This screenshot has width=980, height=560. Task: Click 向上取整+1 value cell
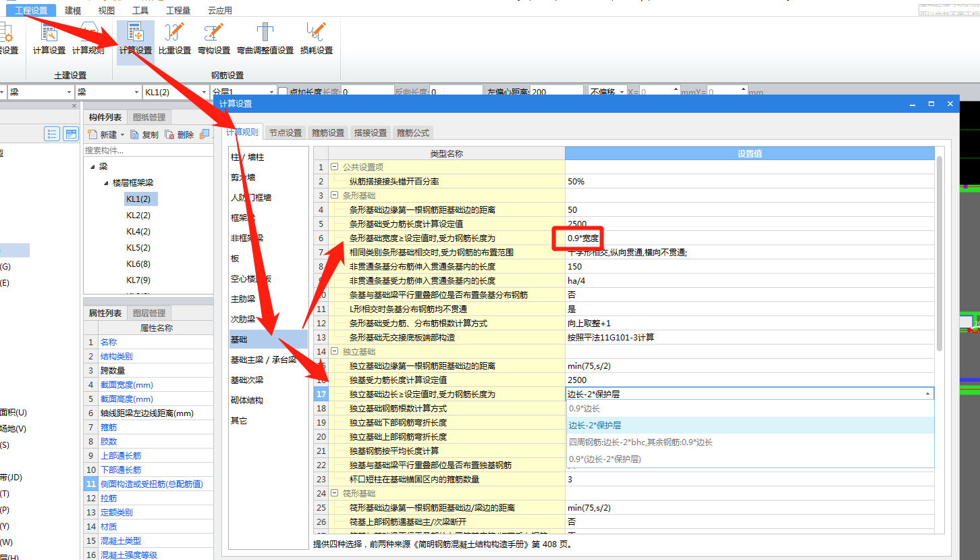click(750, 323)
